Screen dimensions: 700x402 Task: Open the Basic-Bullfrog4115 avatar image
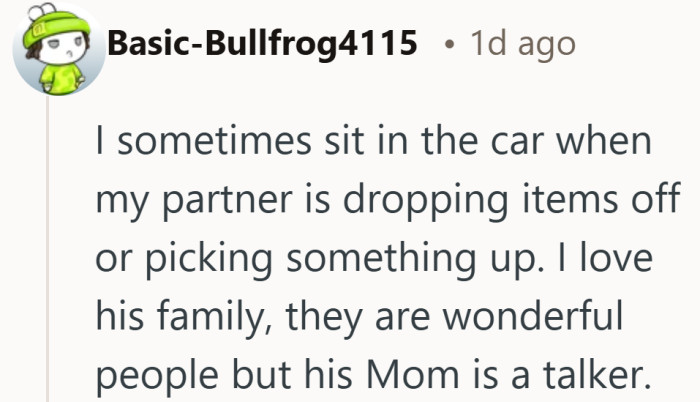(58, 49)
